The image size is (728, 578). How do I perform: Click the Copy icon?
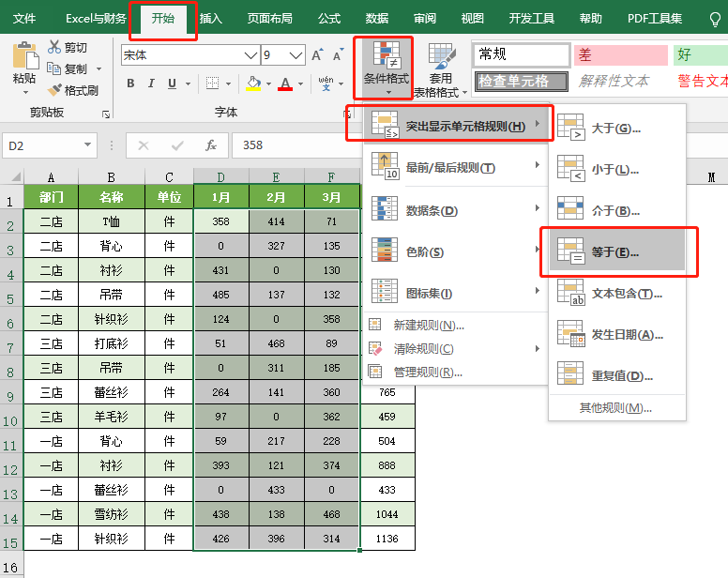pos(53,68)
